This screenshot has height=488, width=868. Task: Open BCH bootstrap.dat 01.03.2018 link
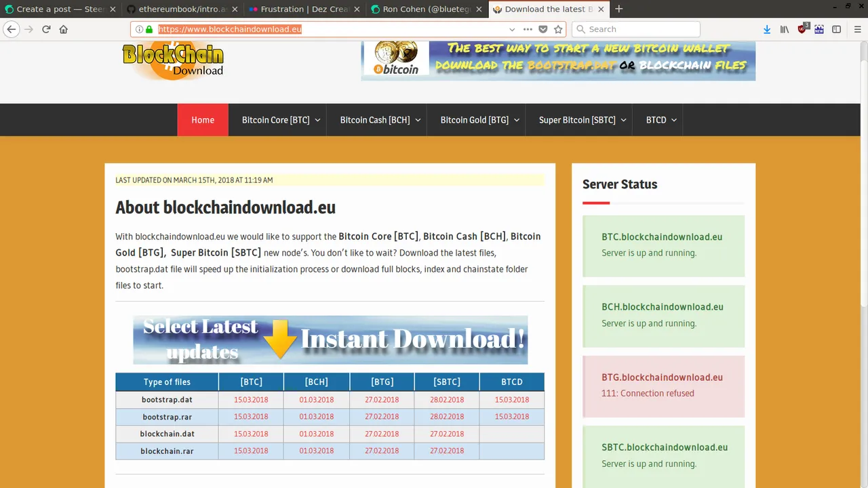point(317,400)
